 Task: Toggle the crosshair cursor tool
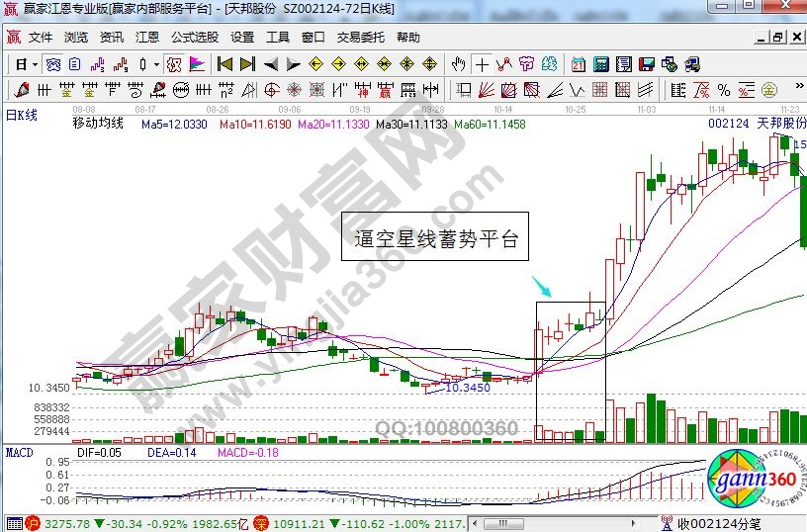(x=482, y=64)
